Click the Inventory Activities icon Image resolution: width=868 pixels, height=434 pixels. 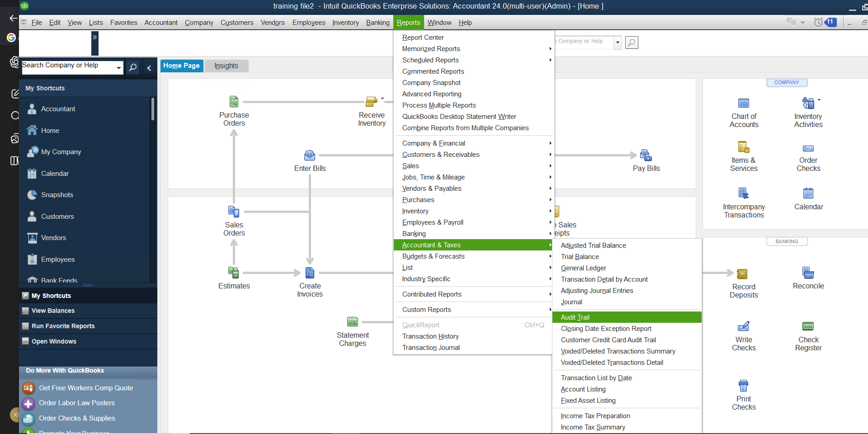pos(808,104)
